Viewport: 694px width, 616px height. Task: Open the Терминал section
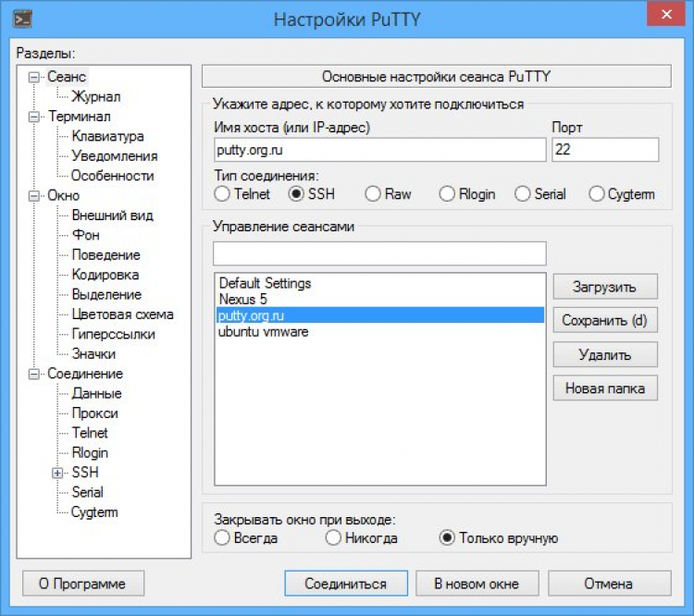(80, 117)
